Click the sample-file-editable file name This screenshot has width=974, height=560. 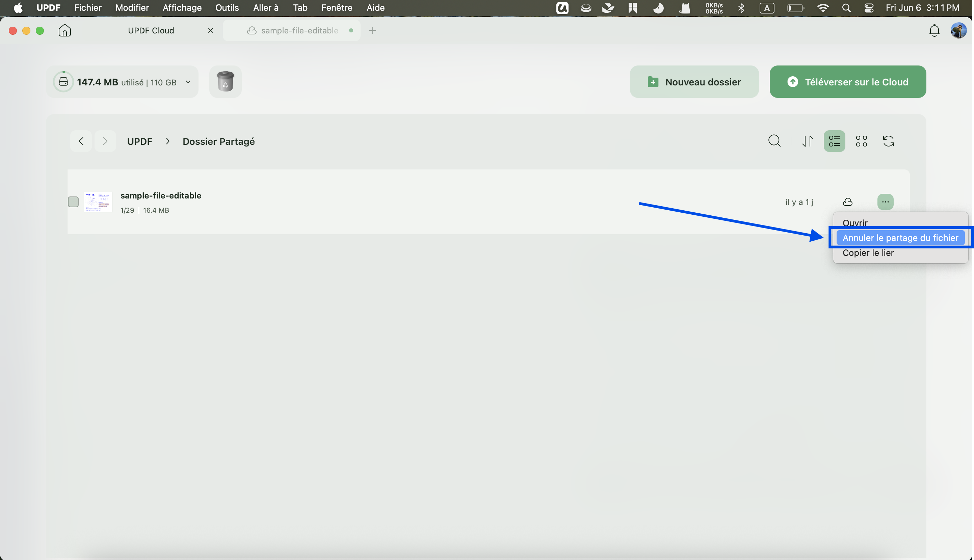[161, 195]
